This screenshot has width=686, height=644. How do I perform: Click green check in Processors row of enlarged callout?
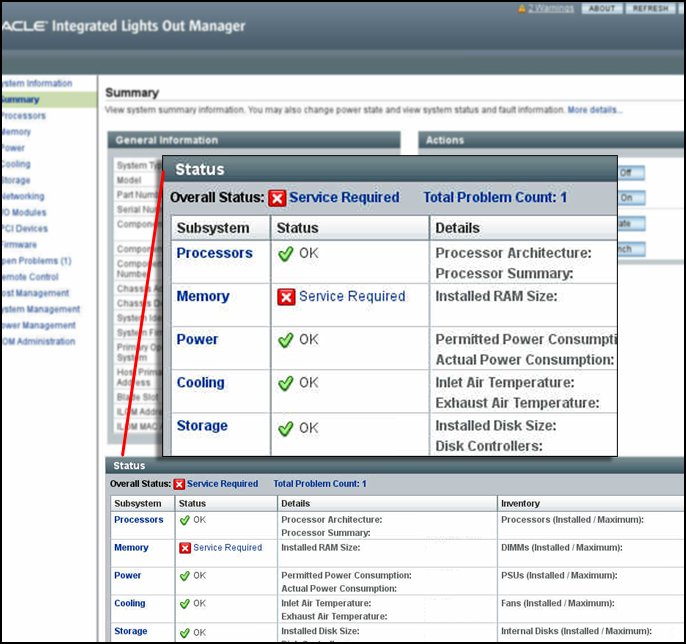(286, 253)
